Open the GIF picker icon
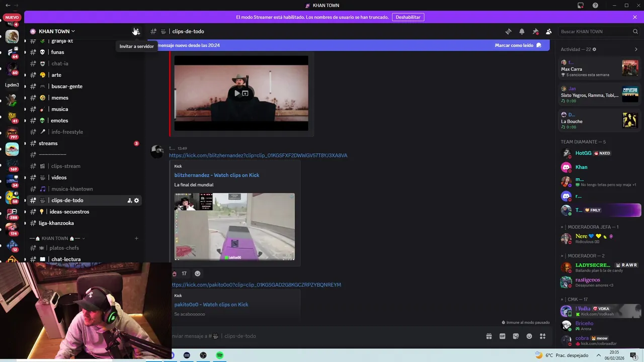The height and width of the screenshot is (362, 644). (502, 336)
